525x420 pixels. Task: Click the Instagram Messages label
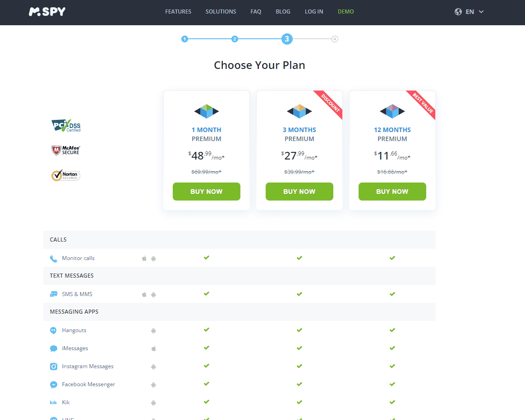[87, 366]
